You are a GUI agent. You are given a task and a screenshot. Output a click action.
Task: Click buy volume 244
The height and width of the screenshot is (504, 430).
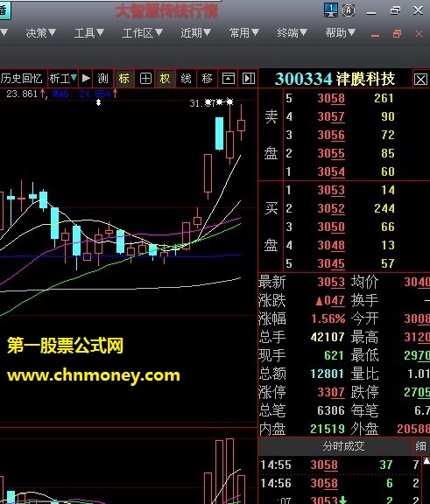coord(384,208)
